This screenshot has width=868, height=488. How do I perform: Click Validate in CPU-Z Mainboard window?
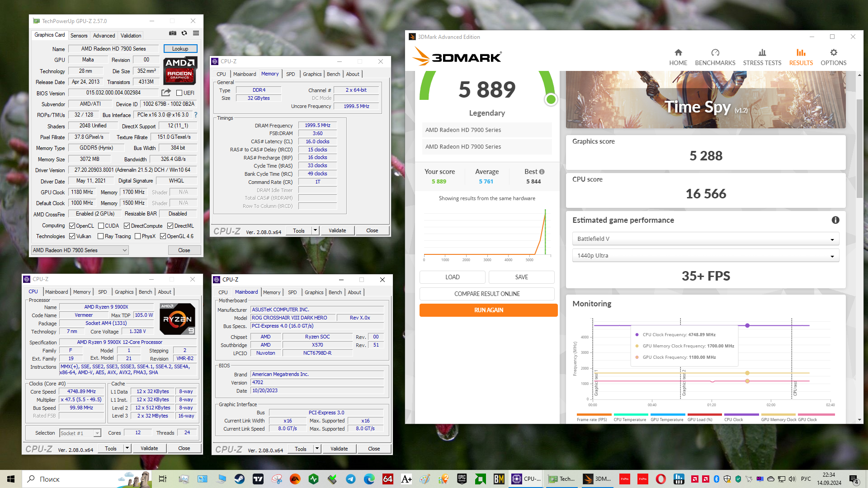(x=339, y=449)
